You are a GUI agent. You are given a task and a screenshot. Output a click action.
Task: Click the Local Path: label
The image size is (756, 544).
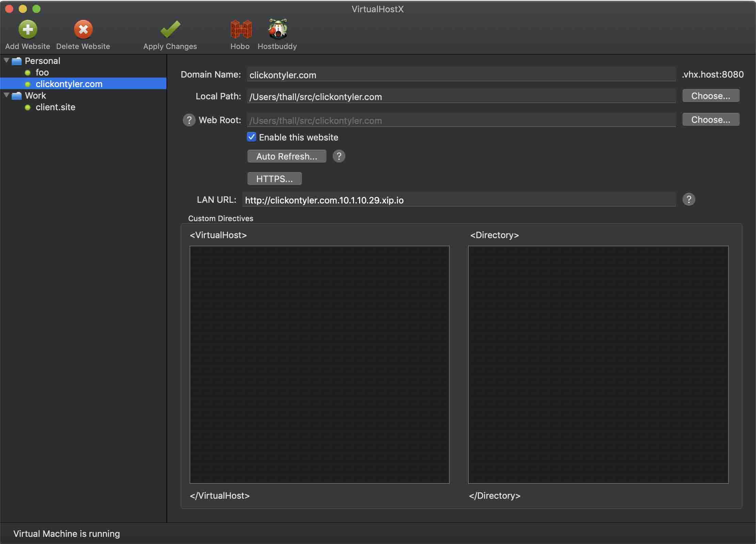[x=218, y=96]
